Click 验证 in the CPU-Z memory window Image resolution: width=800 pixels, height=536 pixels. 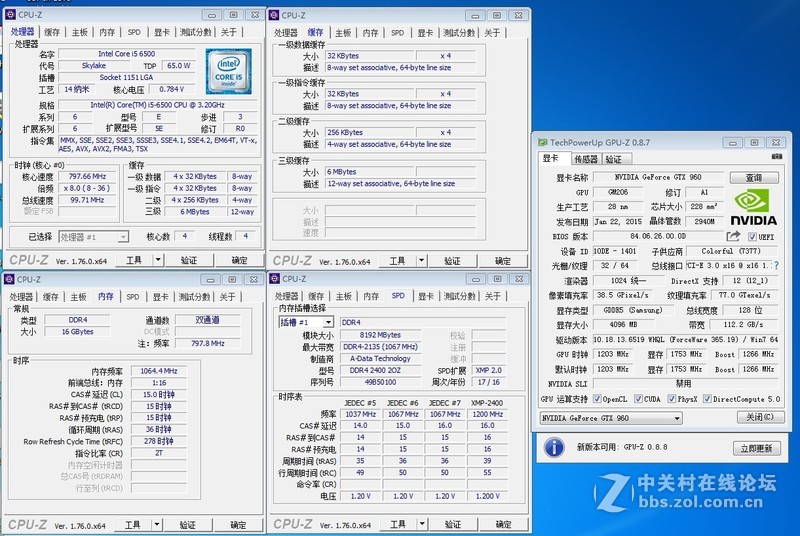[x=187, y=525]
